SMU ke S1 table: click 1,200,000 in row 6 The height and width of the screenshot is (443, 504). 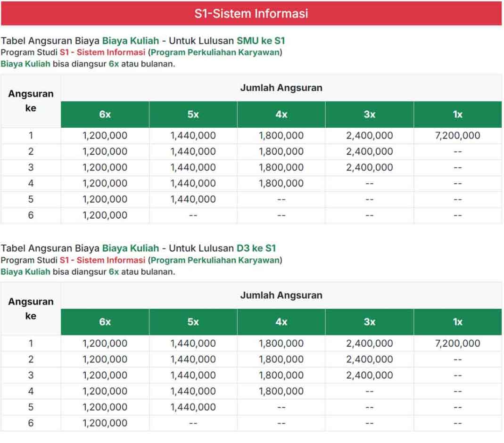pos(105,215)
